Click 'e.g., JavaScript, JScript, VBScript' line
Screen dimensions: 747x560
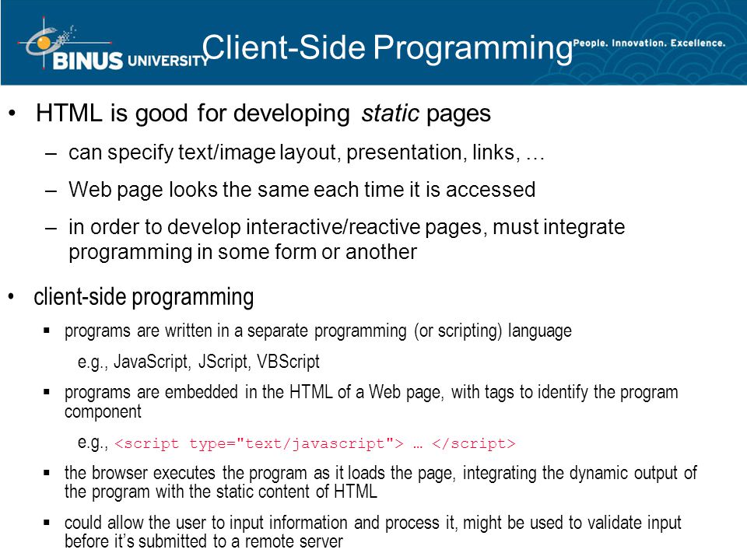(198, 362)
